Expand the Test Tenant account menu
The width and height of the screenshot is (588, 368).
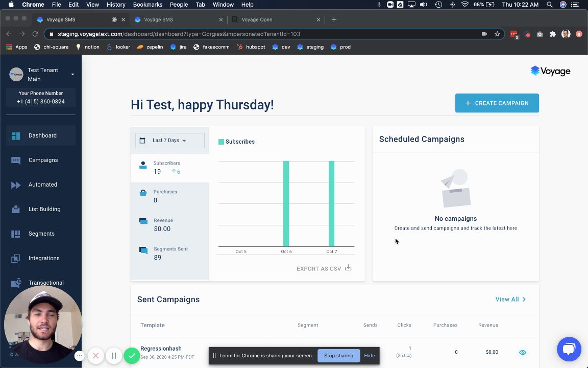pyautogui.click(x=72, y=74)
